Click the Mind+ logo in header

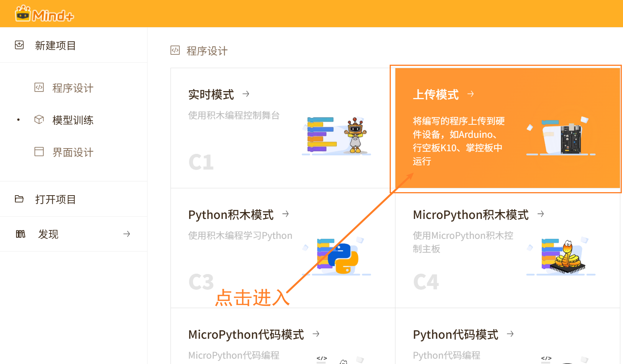coord(44,14)
